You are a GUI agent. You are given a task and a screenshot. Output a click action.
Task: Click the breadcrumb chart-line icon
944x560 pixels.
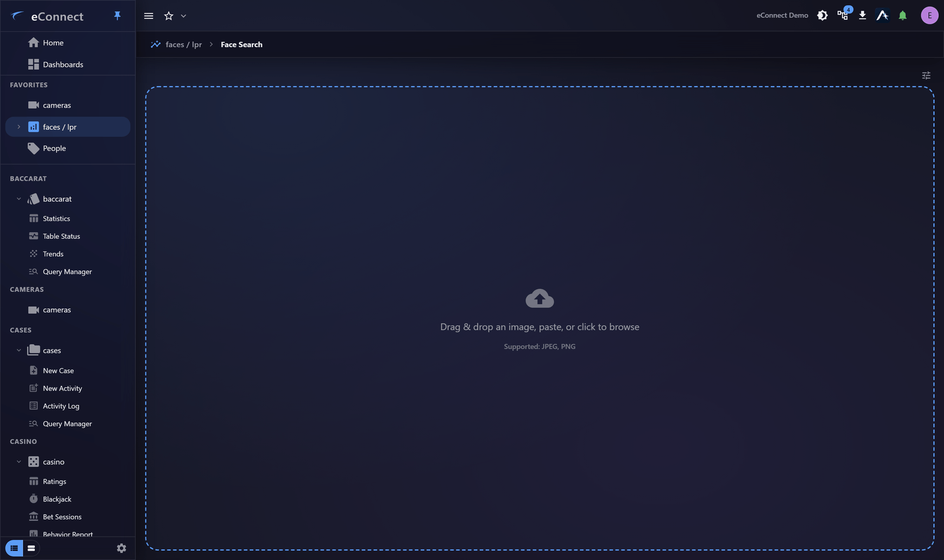[156, 44]
